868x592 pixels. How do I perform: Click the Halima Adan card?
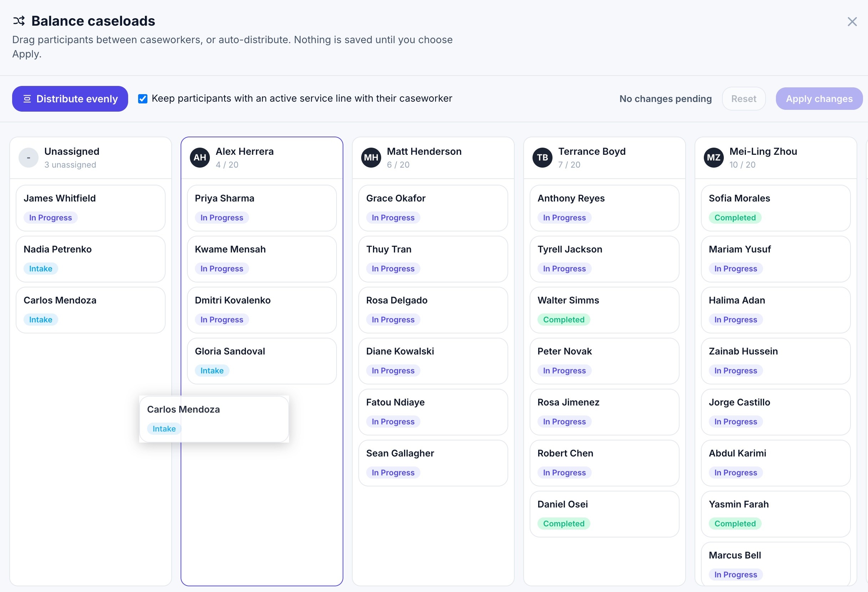pos(776,310)
